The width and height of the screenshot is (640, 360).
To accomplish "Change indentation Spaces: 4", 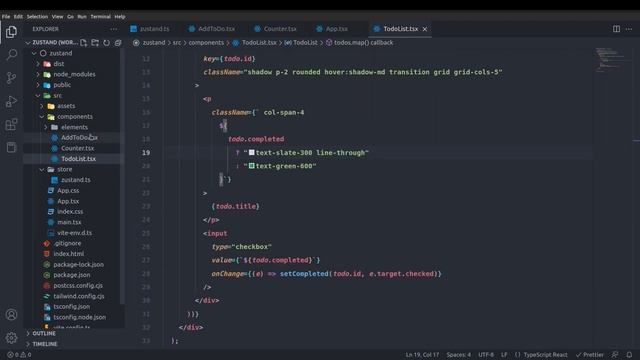I will click(458, 355).
